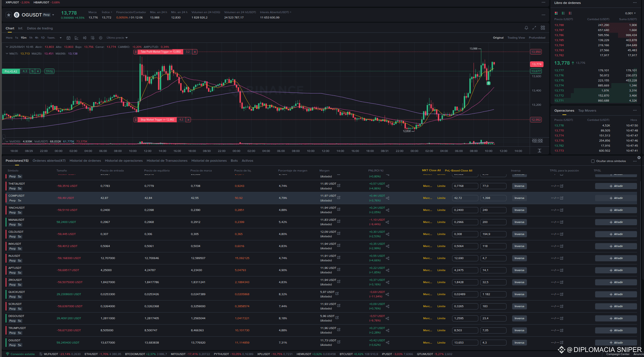Close APTUSDT position at market price
The height and width of the screenshot is (357, 644).
tap(427, 270)
